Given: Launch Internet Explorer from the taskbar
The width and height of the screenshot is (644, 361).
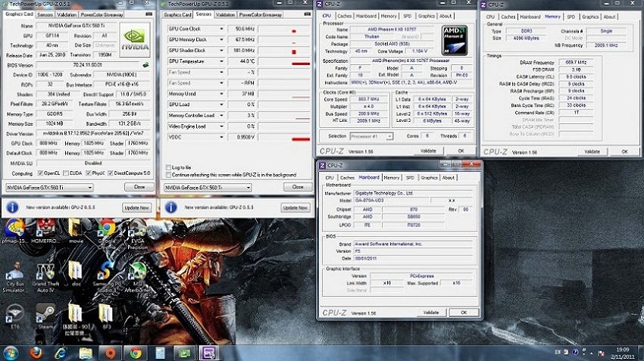Looking at the screenshot, I should click(x=61, y=353).
